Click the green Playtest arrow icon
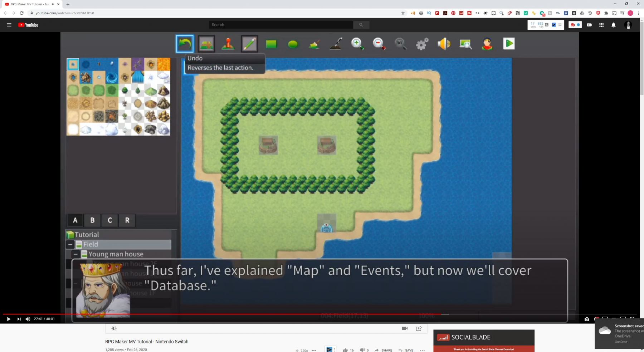This screenshot has width=644, height=352. click(509, 44)
